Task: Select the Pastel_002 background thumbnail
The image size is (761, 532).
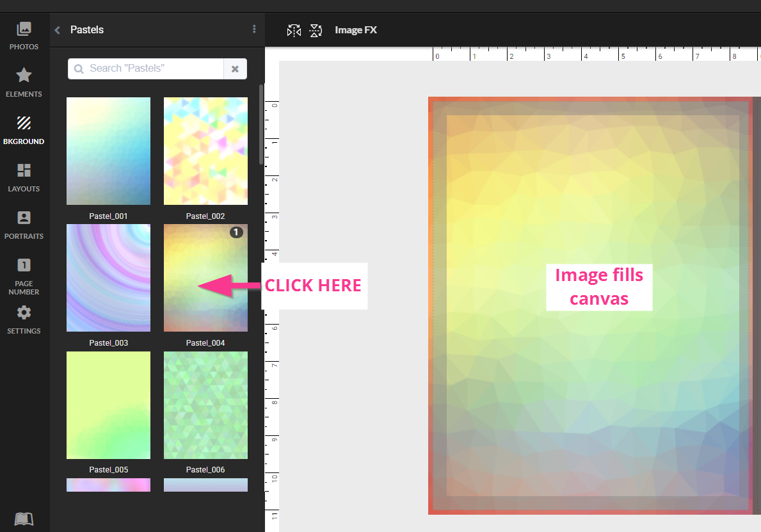Action: (206, 151)
